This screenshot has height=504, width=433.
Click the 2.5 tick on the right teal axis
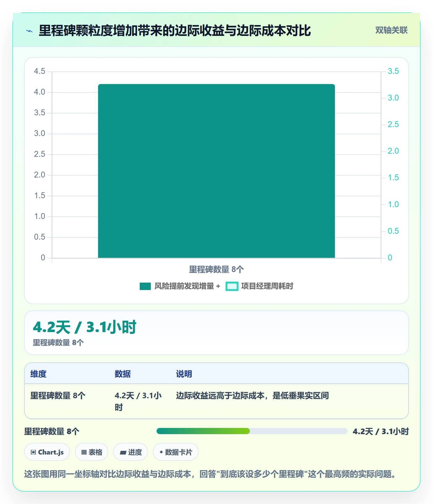pos(393,124)
